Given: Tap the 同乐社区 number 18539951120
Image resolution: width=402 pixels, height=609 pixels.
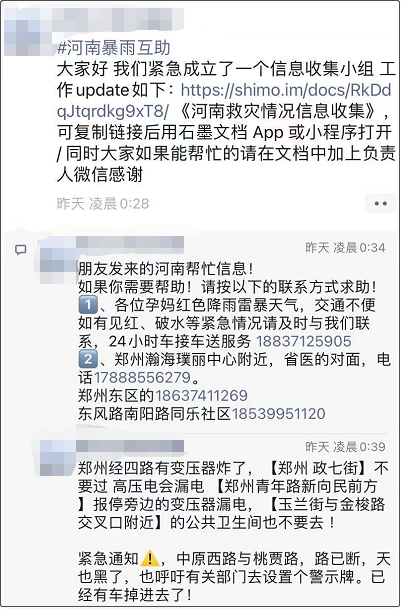Looking at the screenshot, I should (x=278, y=414).
